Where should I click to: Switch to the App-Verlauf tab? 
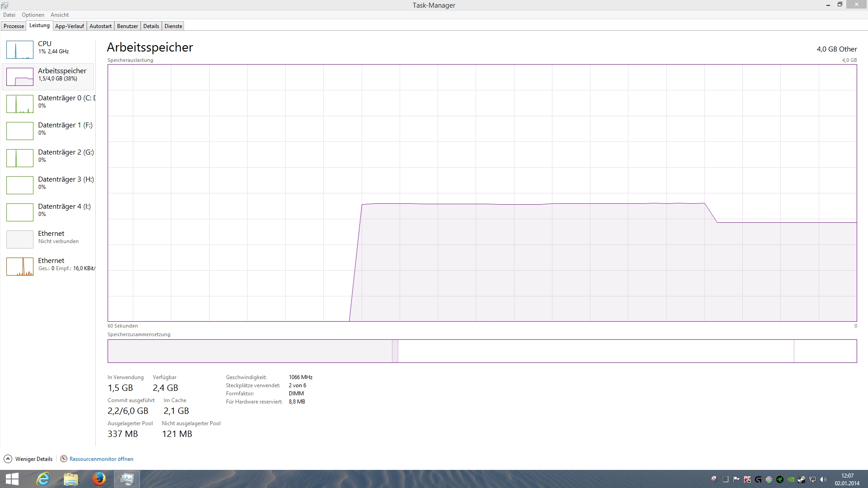pos(70,26)
